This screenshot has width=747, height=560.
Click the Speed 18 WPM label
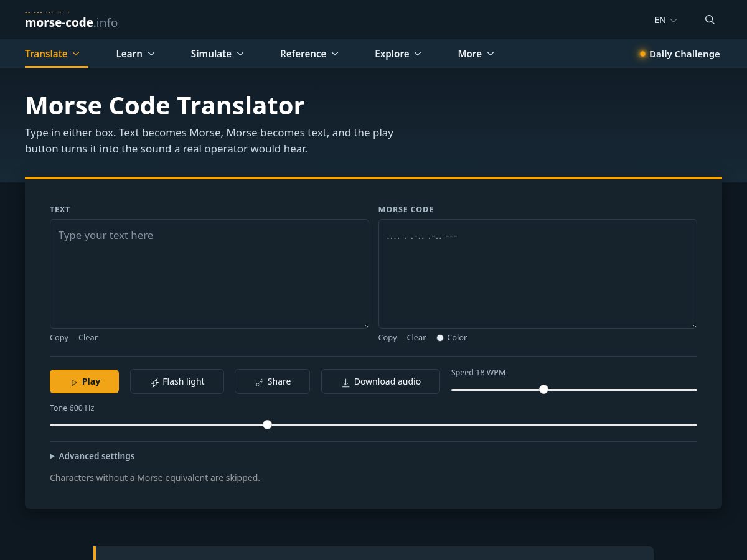478,373
